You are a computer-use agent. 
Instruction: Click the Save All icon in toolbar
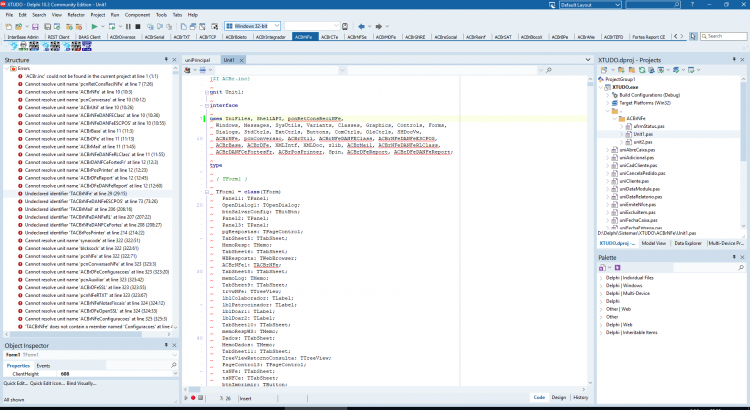tap(47, 26)
